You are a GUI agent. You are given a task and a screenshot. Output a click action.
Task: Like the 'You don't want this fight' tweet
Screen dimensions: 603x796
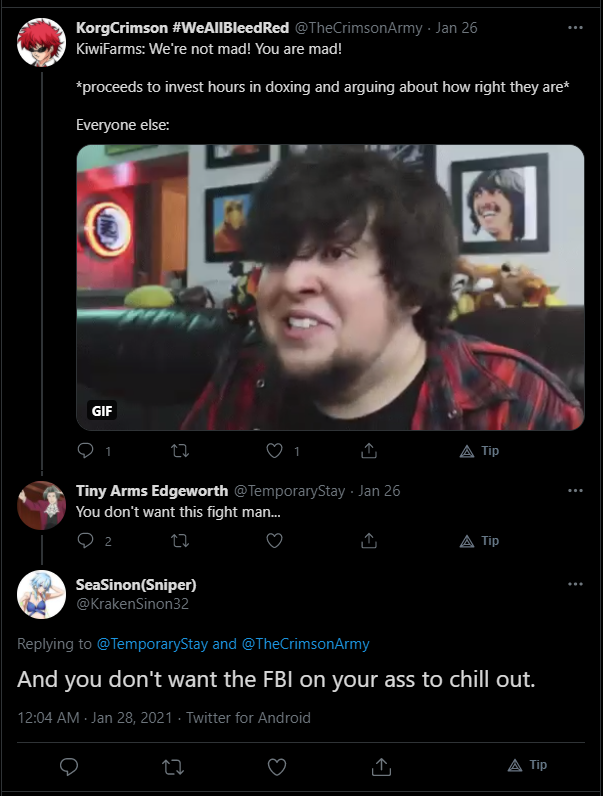(x=275, y=541)
